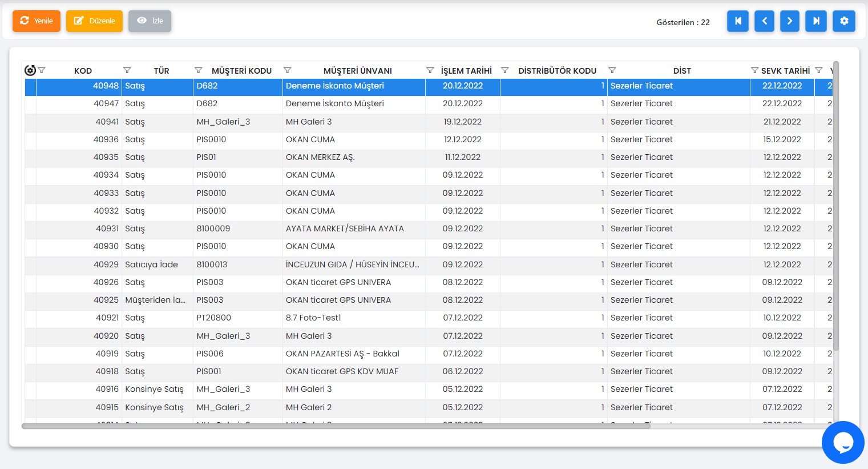Click AYATA MARKET/SEBİHA AYATA cell
The width and height of the screenshot is (868, 469).
345,229
